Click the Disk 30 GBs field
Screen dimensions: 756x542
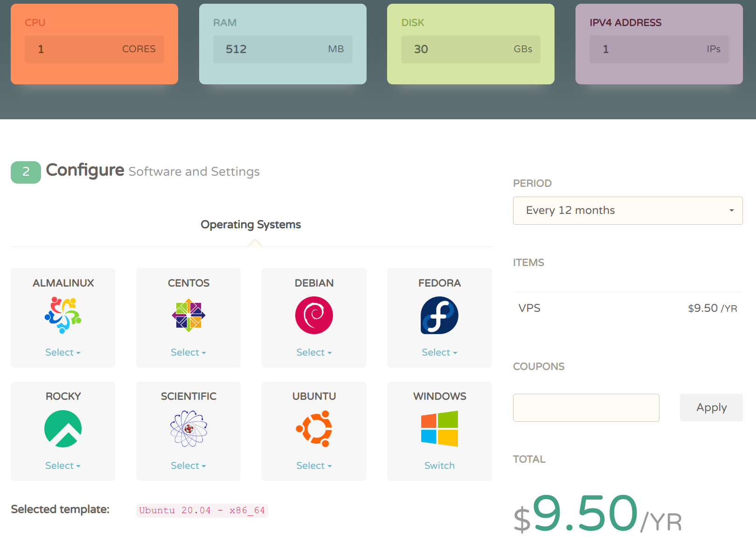click(x=471, y=49)
